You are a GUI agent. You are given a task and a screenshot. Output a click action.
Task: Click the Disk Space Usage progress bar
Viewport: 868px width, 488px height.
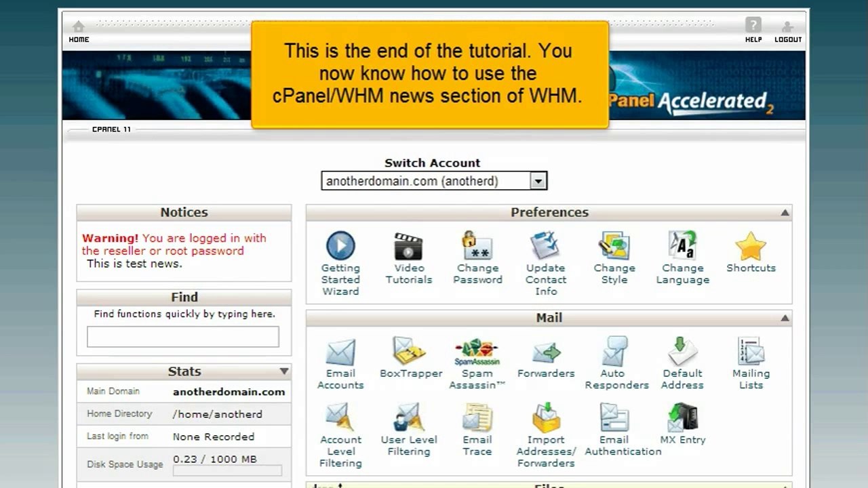pyautogui.click(x=227, y=470)
